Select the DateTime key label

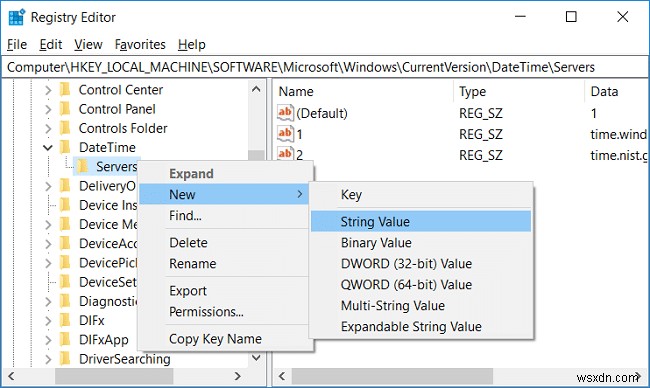pos(107,147)
